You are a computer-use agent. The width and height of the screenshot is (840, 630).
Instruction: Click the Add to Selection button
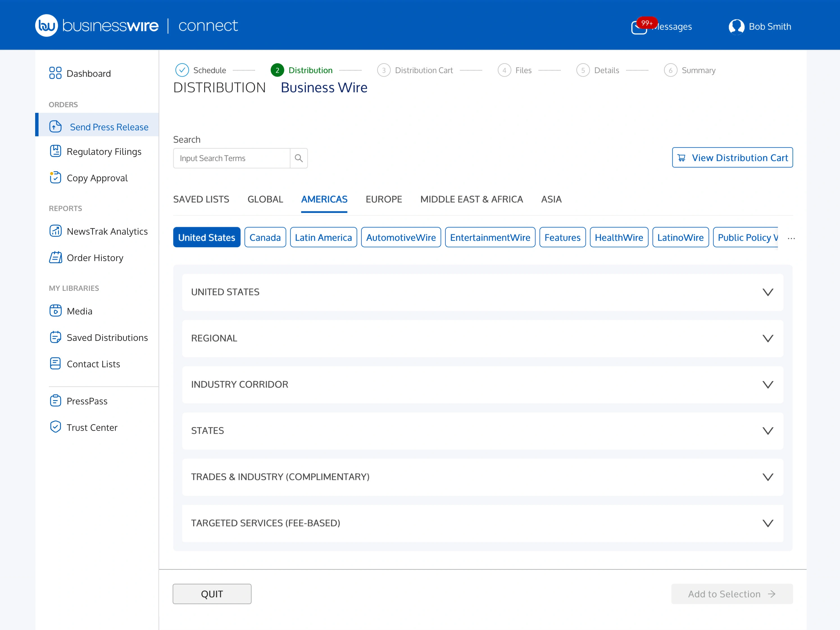coord(732,594)
